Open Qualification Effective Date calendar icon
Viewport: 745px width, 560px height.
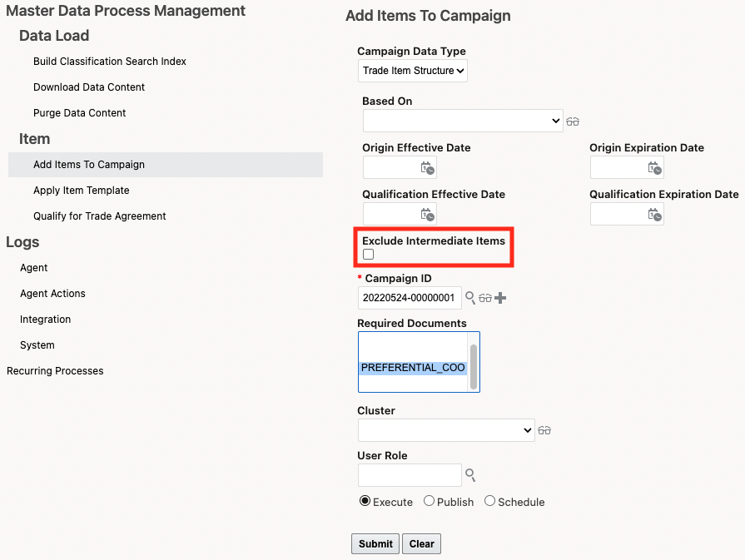tap(428, 215)
